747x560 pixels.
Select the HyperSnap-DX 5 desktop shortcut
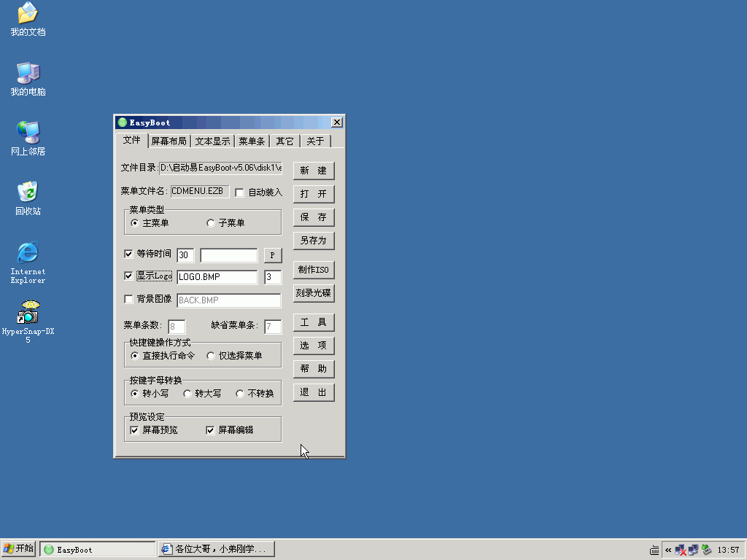point(28,322)
